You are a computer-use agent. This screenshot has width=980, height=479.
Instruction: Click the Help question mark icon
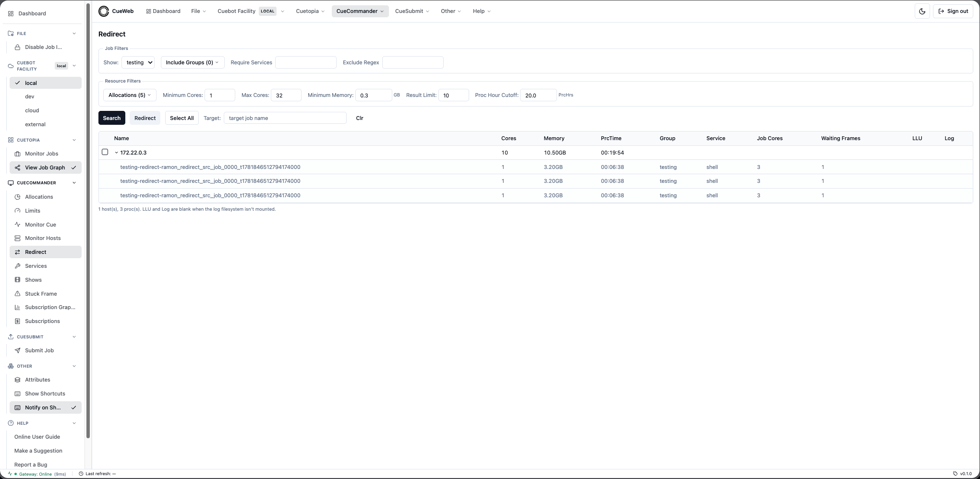11,423
